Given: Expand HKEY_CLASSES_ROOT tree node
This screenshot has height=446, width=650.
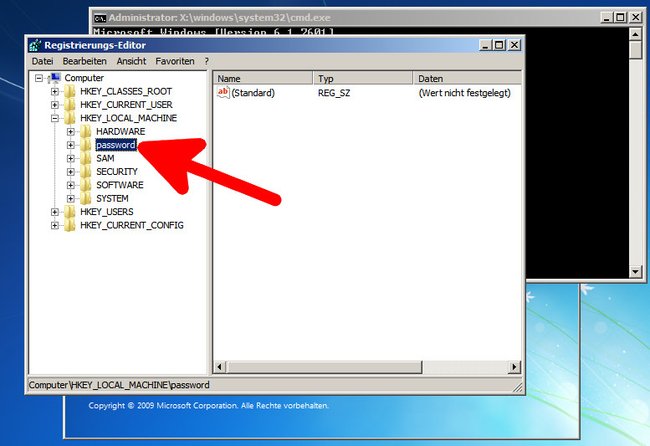Looking at the screenshot, I should (55, 91).
